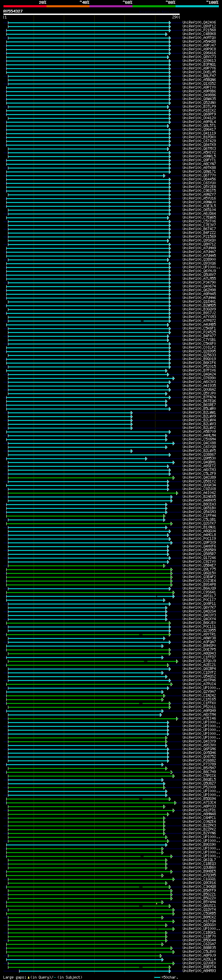Select the UniRef100_A5B709 label

coord(199,431)
